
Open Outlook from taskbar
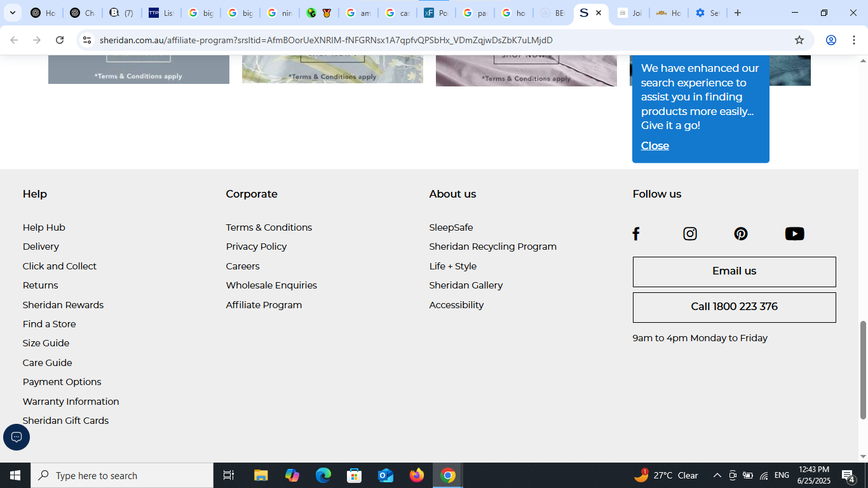click(386, 475)
